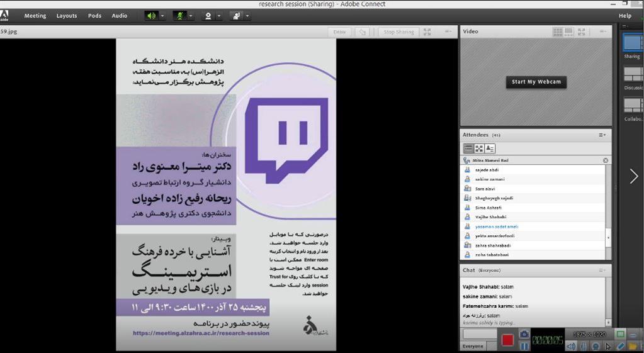Select the Discussion layout thumbnail
The height and width of the screenshot is (353, 644).
[x=633, y=74]
